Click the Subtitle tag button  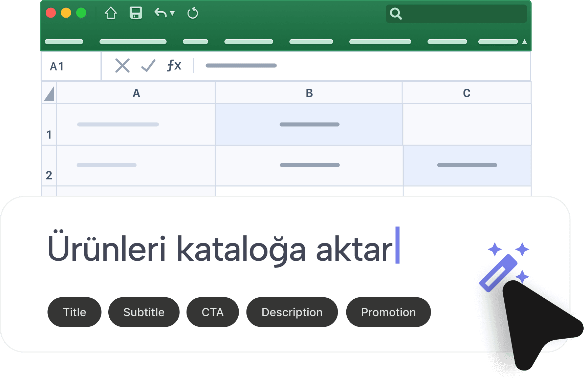point(144,312)
